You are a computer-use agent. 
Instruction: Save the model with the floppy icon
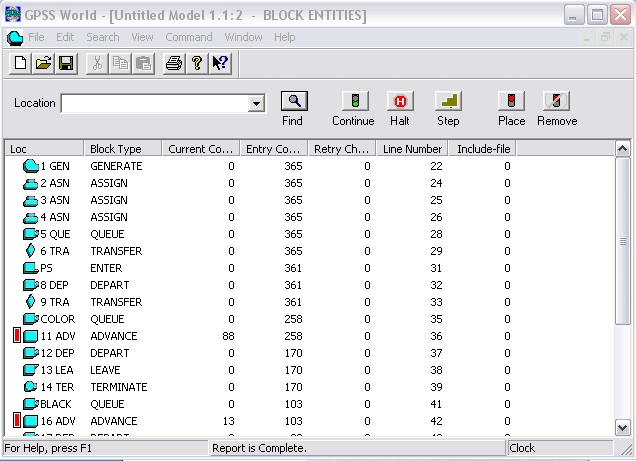coord(66,64)
